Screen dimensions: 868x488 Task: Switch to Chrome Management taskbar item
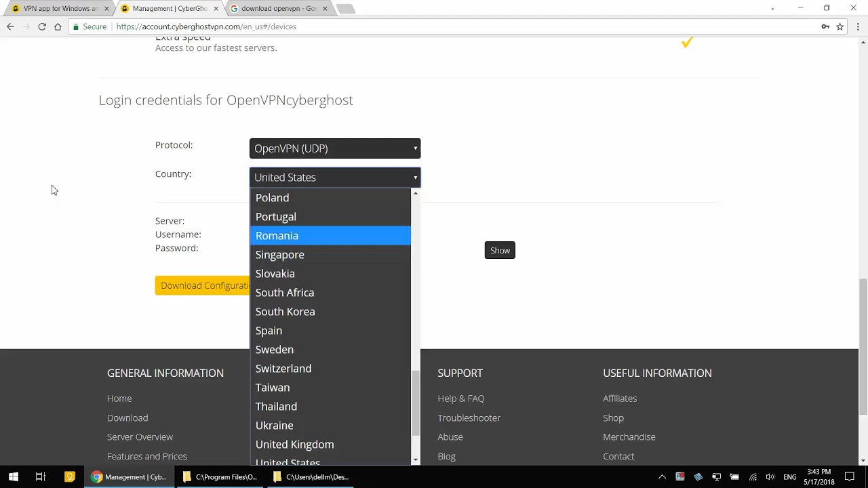(129, 476)
